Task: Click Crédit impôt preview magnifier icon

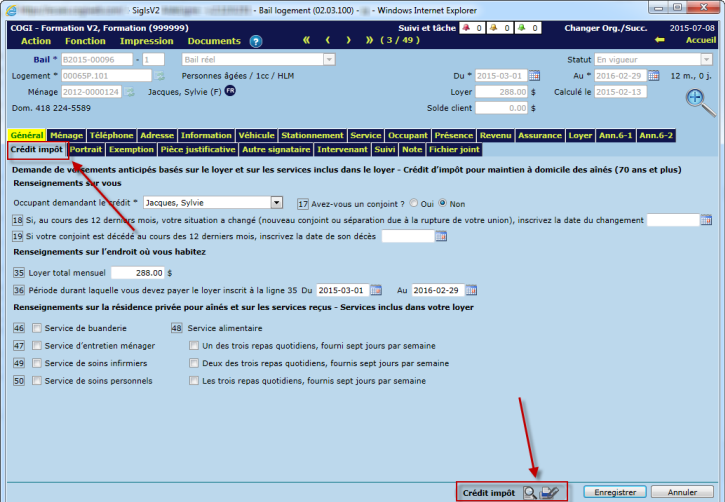Action: 529,492
